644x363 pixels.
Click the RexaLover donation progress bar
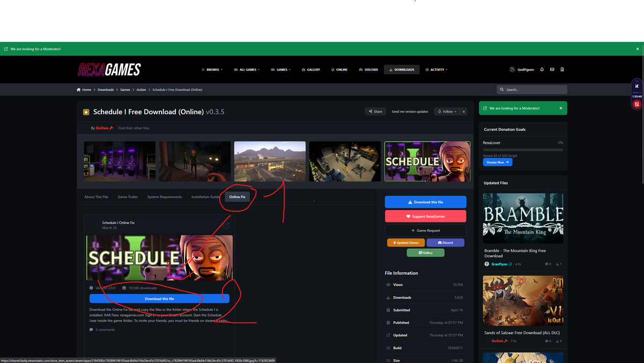(x=523, y=150)
